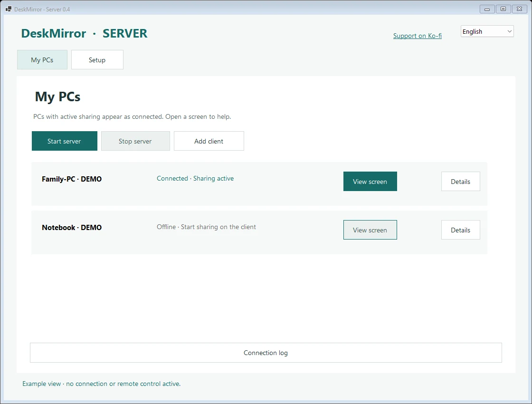The width and height of the screenshot is (532, 404).
Task: Open Details for Notebook
Action: point(460,230)
